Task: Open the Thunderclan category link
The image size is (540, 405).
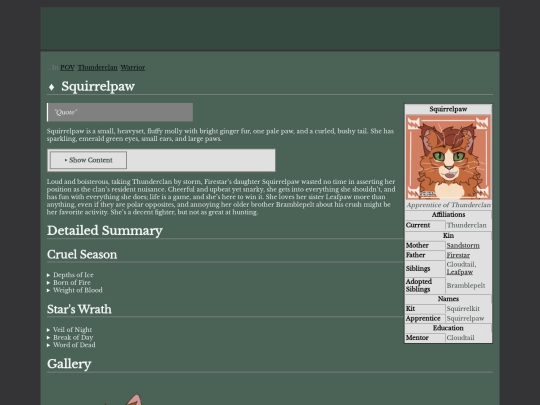Action: pos(97,68)
